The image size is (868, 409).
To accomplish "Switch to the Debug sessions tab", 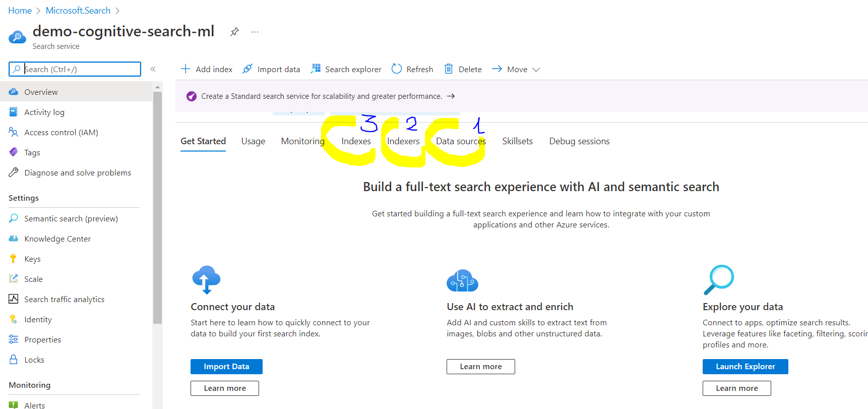I will [579, 141].
